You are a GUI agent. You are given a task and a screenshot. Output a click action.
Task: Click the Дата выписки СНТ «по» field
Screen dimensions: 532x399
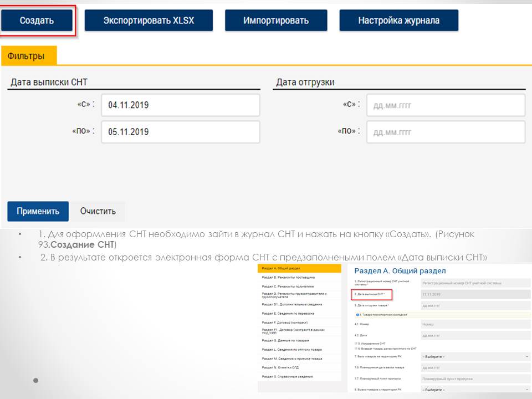point(180,132)
